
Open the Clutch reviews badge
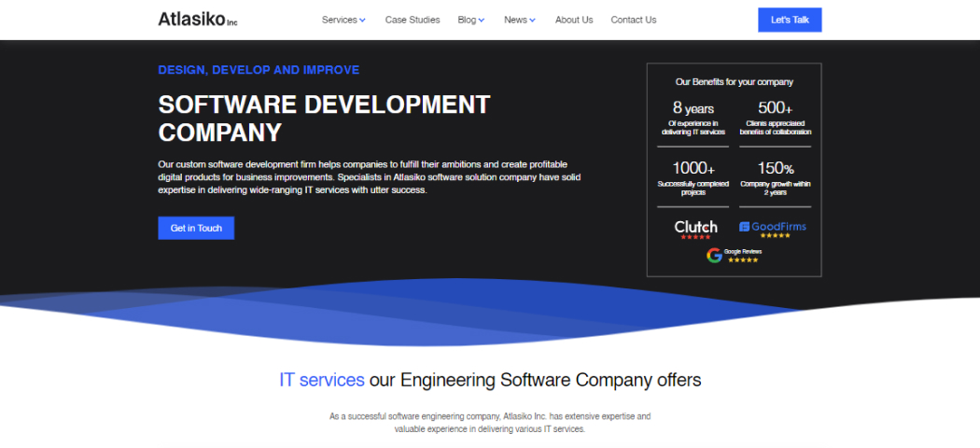(695, 230)
